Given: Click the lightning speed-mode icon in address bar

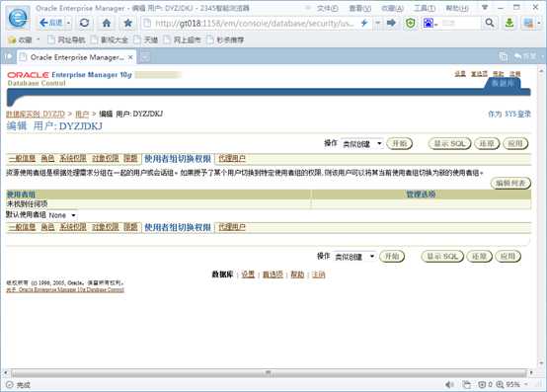Looking at the screenshot, I should 364,24.
